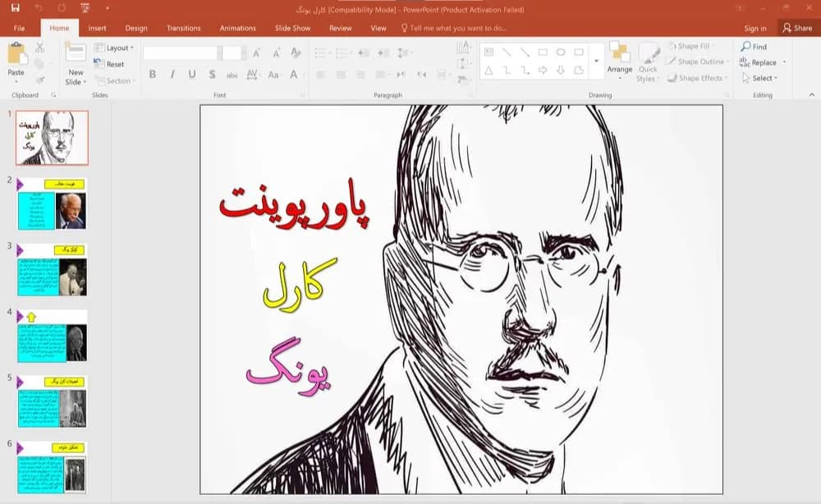Screen dimensions: 821x504
Task: Open Customize Quick Access Toolbar arrow
Action: tap(108, 8)
